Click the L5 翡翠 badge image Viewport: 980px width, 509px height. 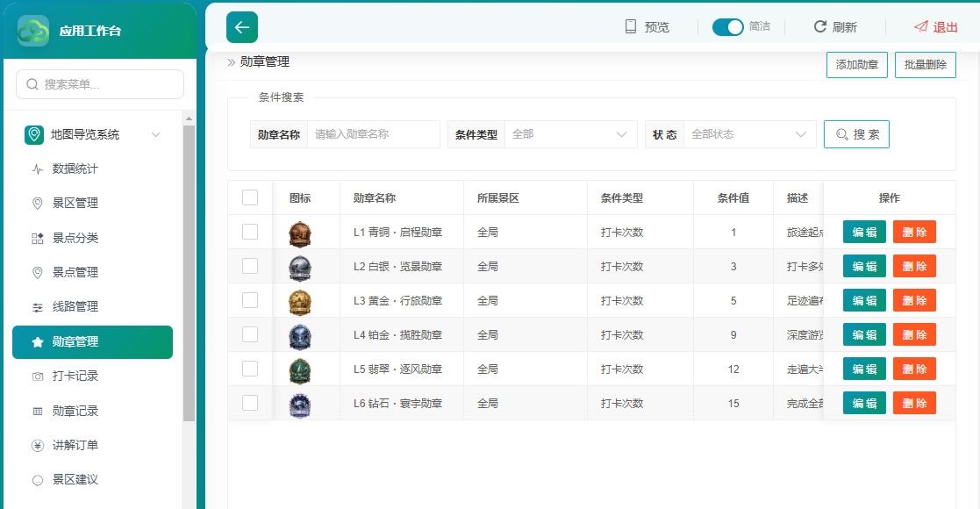300,371
